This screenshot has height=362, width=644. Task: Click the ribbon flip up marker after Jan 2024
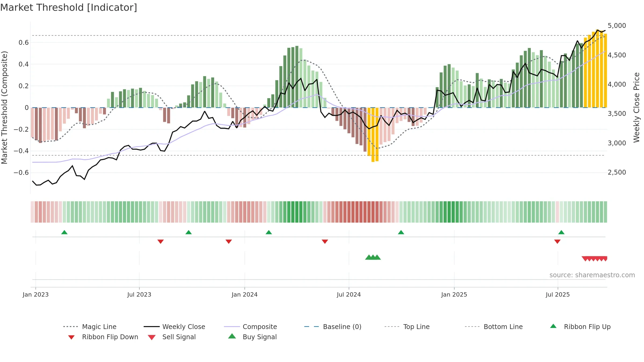pyautogui.click(x=269, y=232)
